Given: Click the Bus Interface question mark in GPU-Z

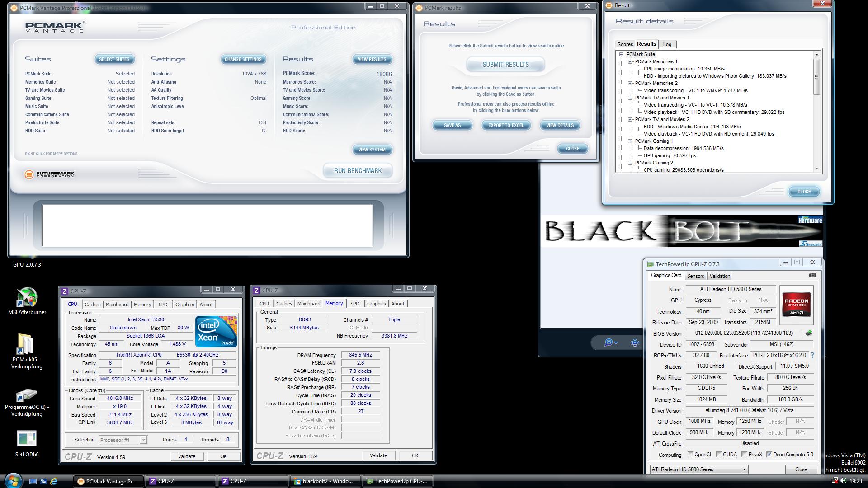Looking at the screenshot, I should click(x=812, y=355).
